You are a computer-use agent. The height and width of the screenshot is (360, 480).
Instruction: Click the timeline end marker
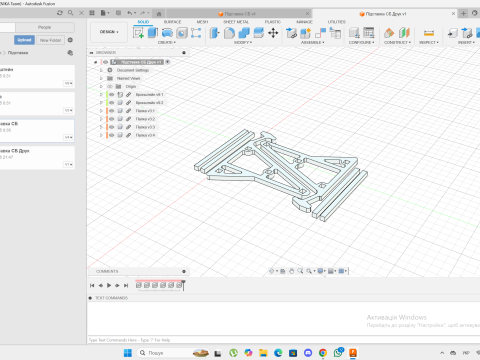click(183, 285)
